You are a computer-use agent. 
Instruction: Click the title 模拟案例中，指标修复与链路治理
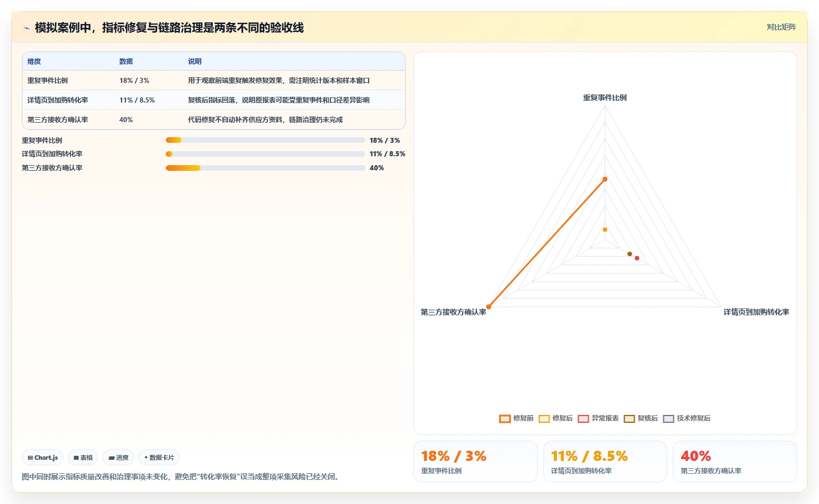[x=169, y=28]
